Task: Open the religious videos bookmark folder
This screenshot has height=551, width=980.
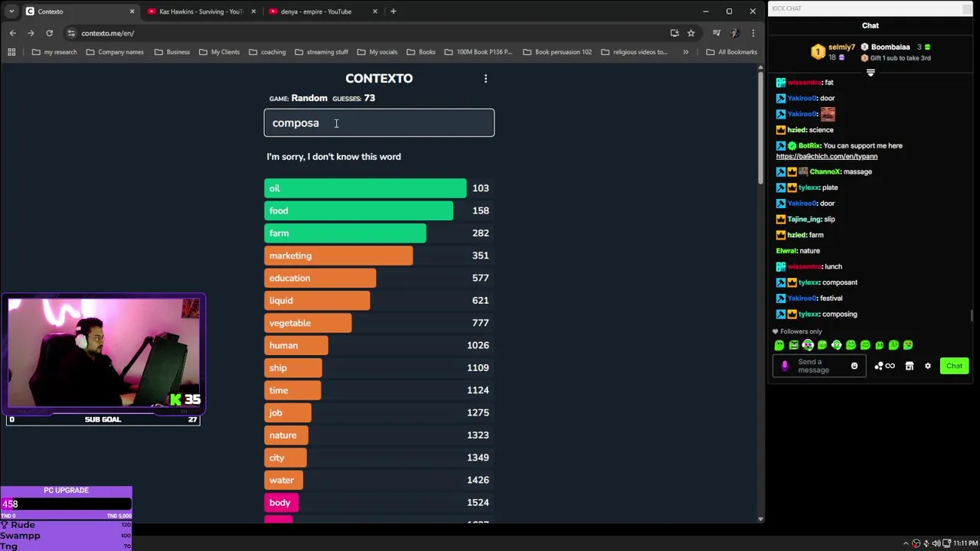Action: click(x=634, y=52)
